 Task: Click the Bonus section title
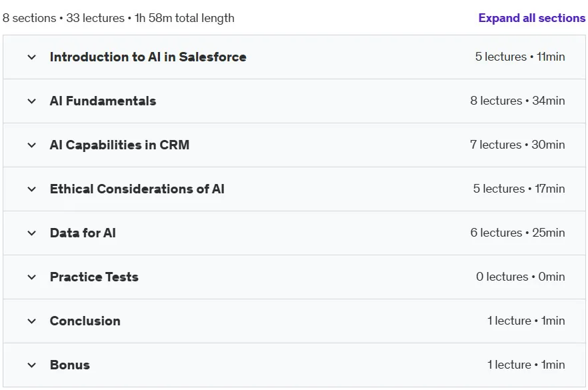pyautogui.click(x=70, y=365)
